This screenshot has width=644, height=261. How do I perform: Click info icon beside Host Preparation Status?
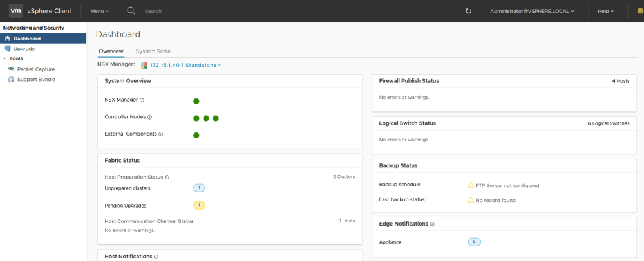(x=167, y=177)
